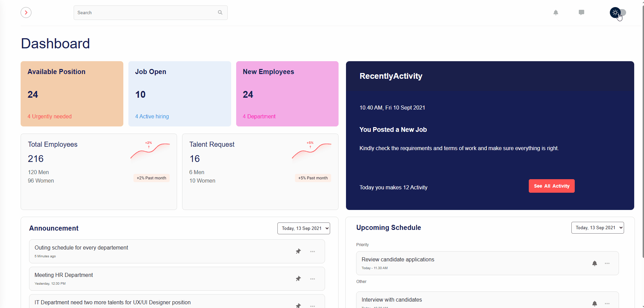The height and width of the screenshot is (308, 644).
Task: Click the Talent Request count 16
Action: click(x=195, y=159)
